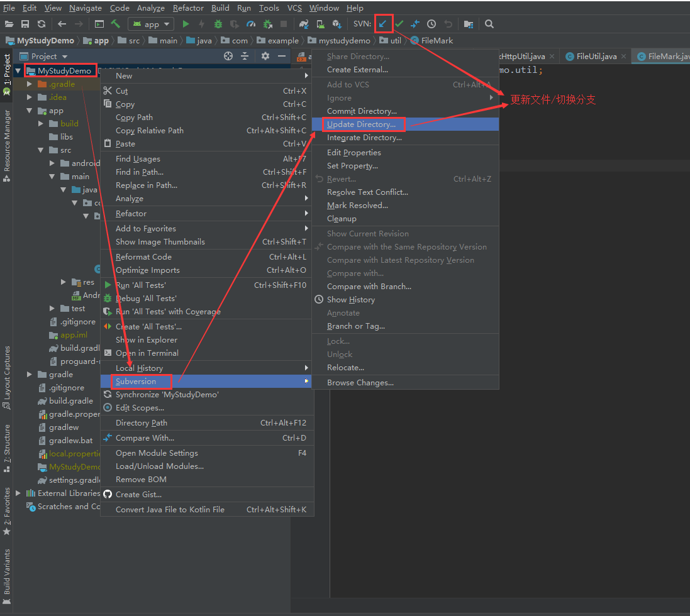The image size is (690, 616).
Task: Select gradlew.bat file in tree
Action: coord(65,441)
